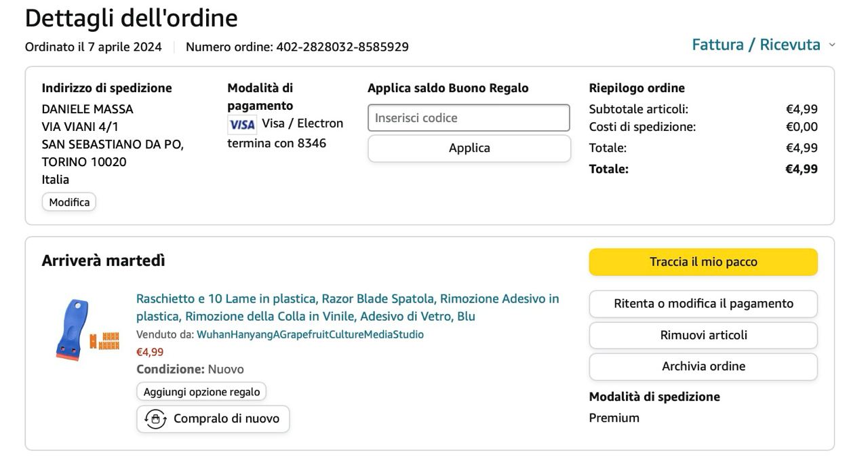Expand the Fattura / Ricevuta chevron
The height and width of the screenshot is (472, 868).
tap(832, 45)
